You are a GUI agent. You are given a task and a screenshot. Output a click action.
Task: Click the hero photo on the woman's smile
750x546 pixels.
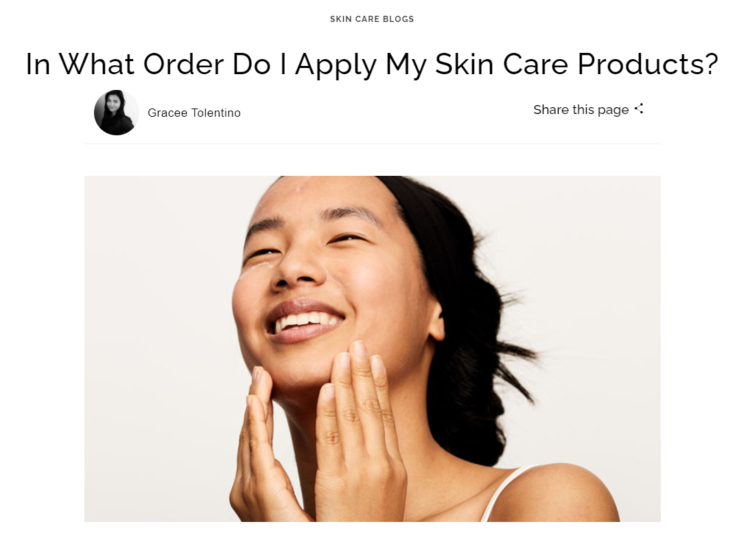tap(304, 321)
